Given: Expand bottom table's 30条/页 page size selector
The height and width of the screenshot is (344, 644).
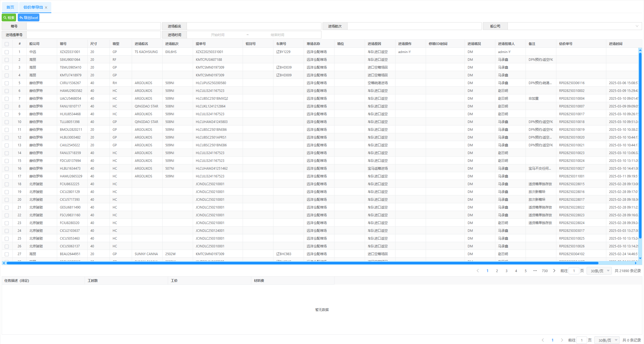Looking at the screenshot, I should pyautogui.click(x=607, y=340).
